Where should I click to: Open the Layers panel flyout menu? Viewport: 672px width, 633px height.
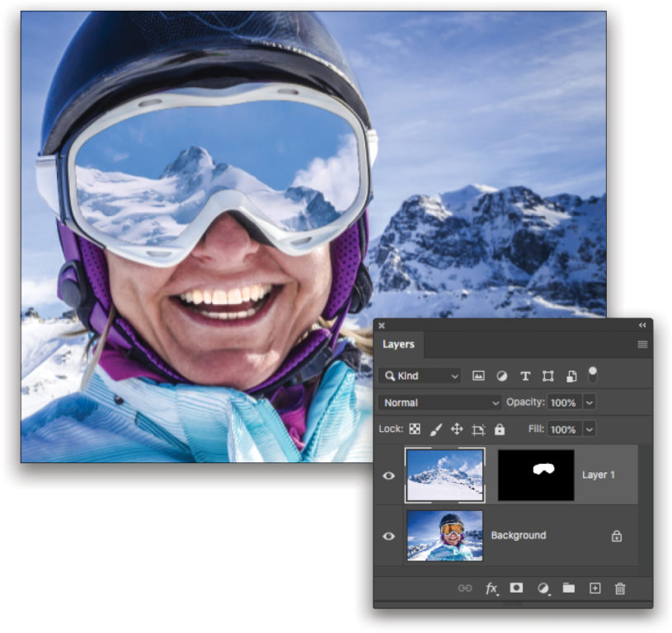(642, 345)
